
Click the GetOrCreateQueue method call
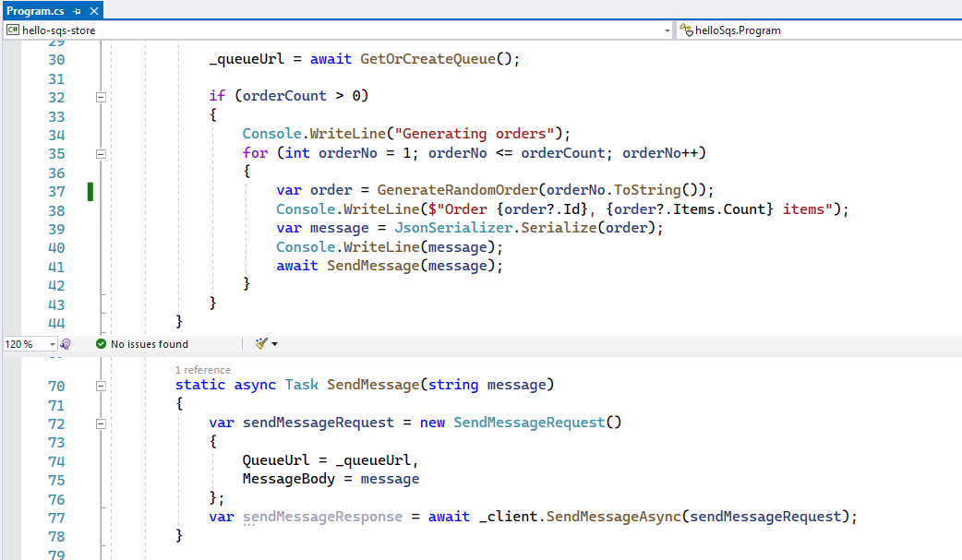pos(427,59)
